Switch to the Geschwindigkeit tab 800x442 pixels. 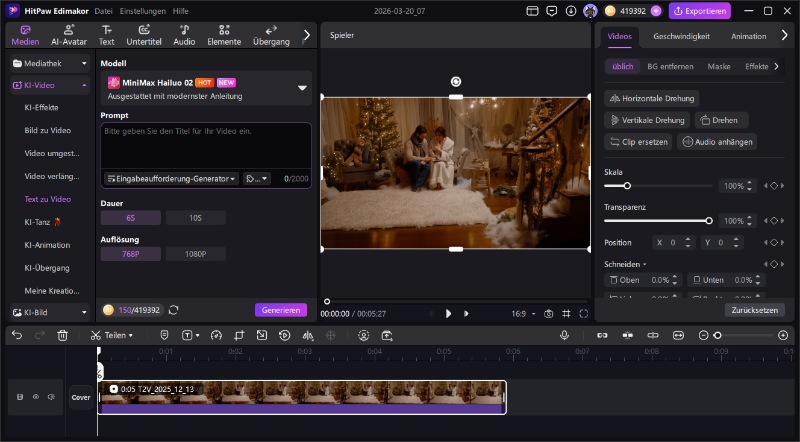[x=681, y=36]
